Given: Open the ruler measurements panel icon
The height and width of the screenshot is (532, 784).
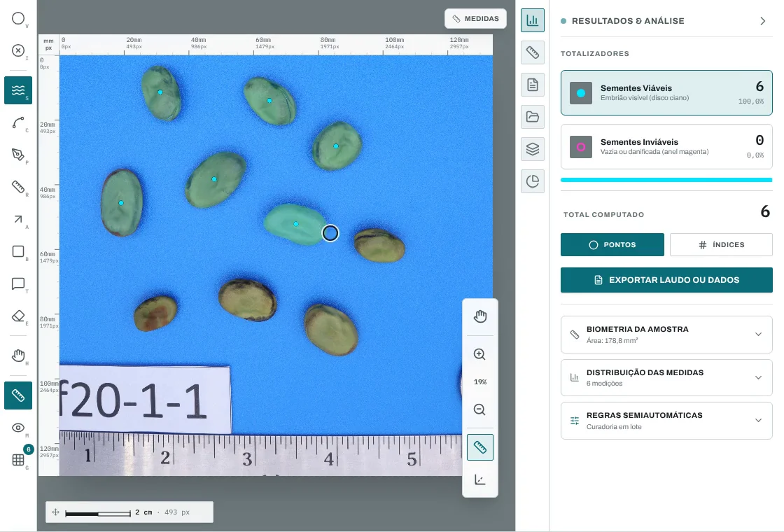Looking at the screenshot, I should click(x=533, y=52).
